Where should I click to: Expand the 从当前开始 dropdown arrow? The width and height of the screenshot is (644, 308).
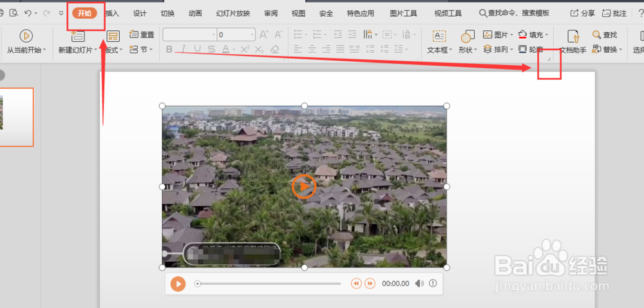pyautogui.click(x=44, y=50)
